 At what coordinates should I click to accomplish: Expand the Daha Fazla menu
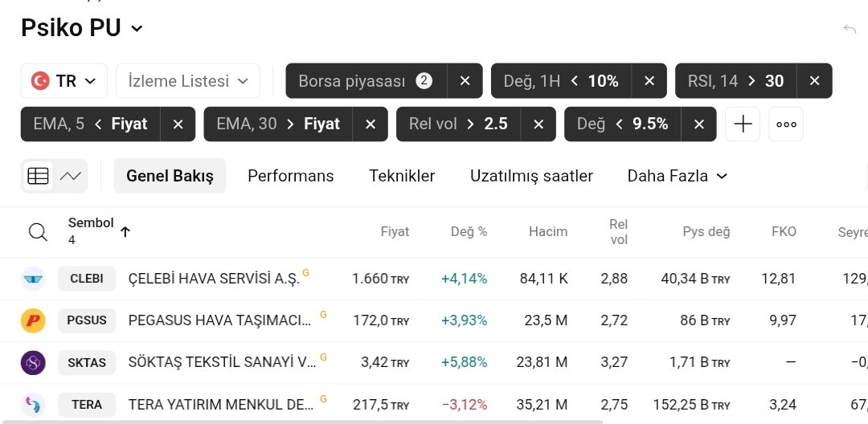677,176
